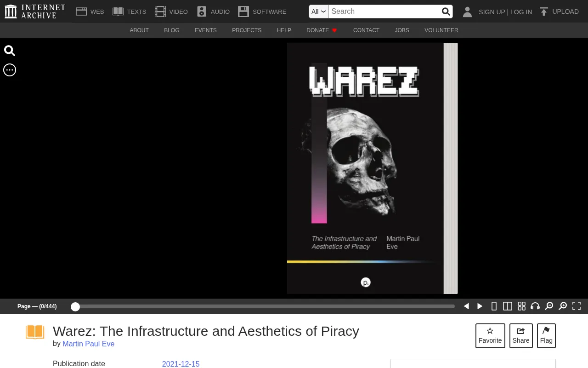This screenshot has height=368, width=588.
Task: Click the page scrubber slider handle
Action: click(x=75, y=306)
